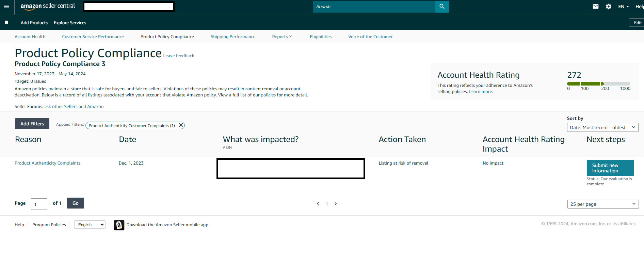644x277 pixels.
Task: Click the Edit button
Action: [637, 23]
